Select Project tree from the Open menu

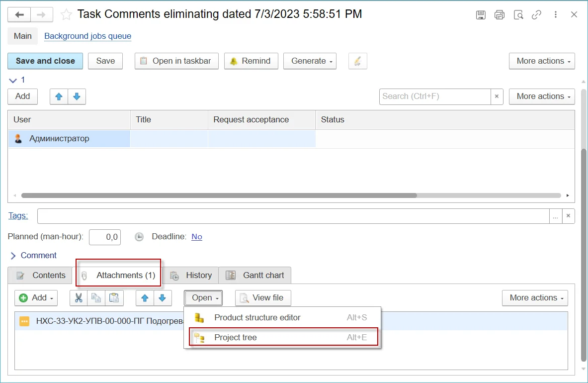[236, 338]
